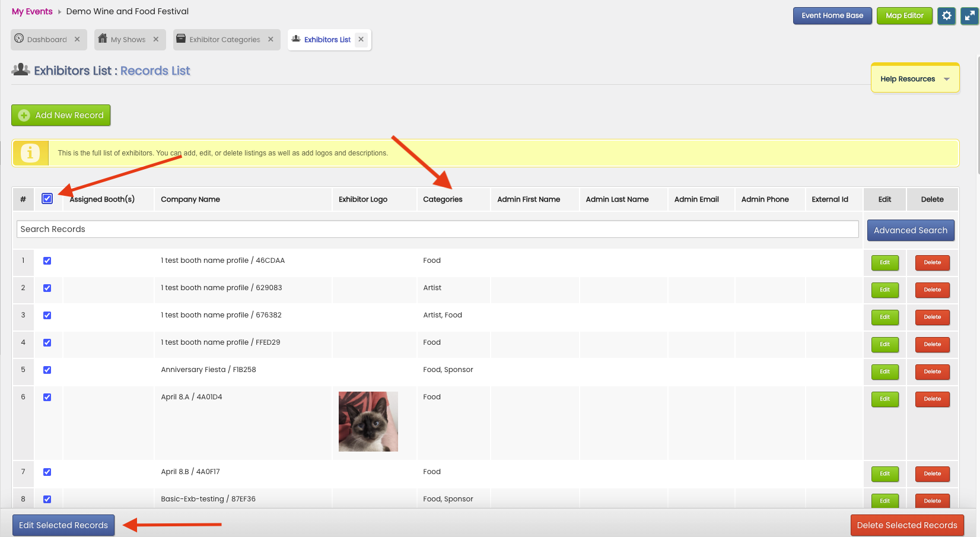
Task: Sort by Admin Email column header
Action: (x=696, y=199)
